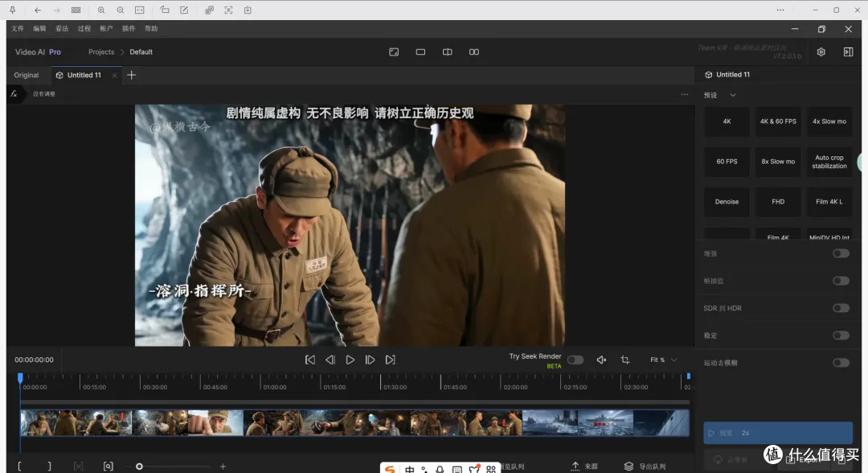868x473 pixels.
Task: Open the 文件 menu
Action: click(x=18, y=29)
